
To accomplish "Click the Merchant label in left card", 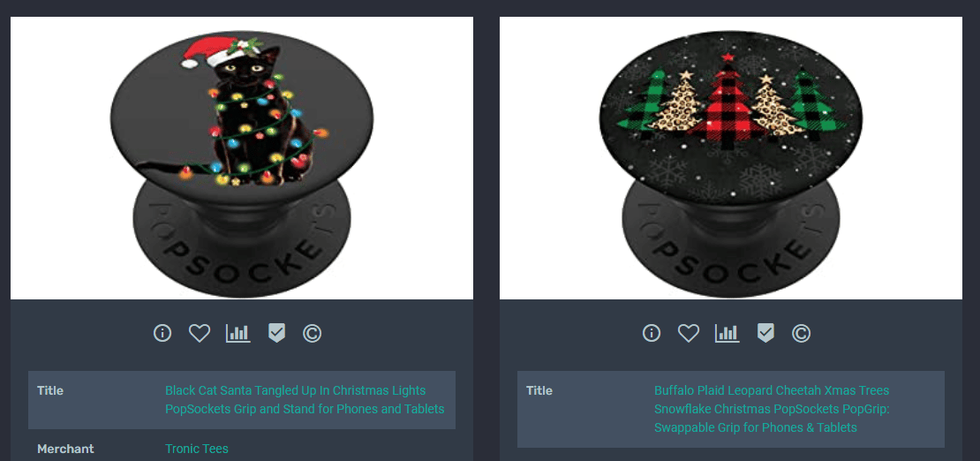I will (x=65, y=449).
